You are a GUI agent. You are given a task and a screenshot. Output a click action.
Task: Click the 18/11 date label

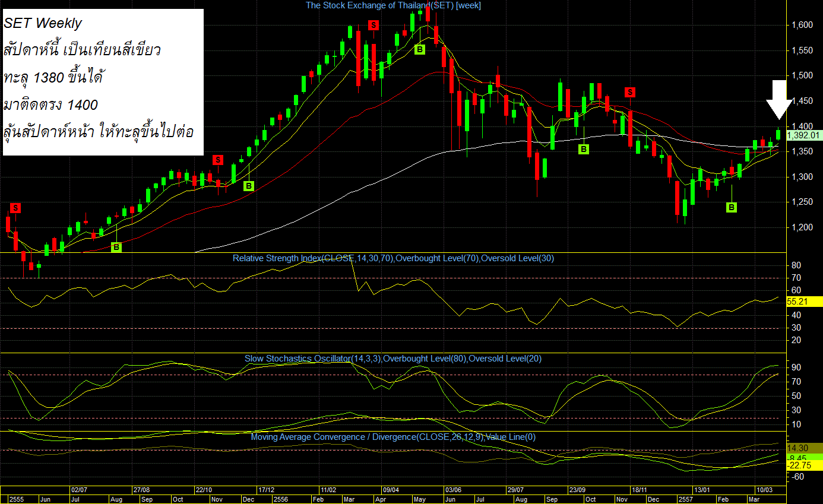[640, 490]
